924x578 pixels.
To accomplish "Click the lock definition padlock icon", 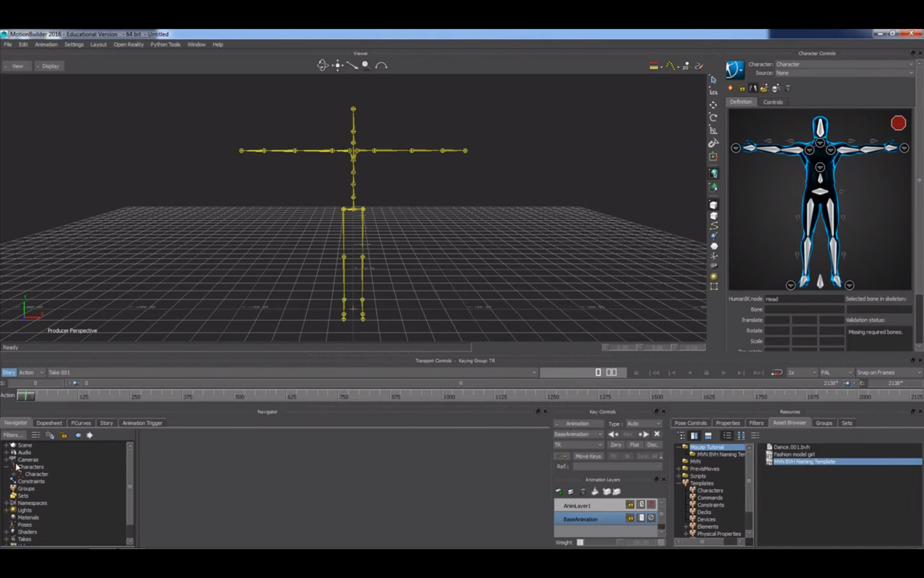I will tap(742, 88).
